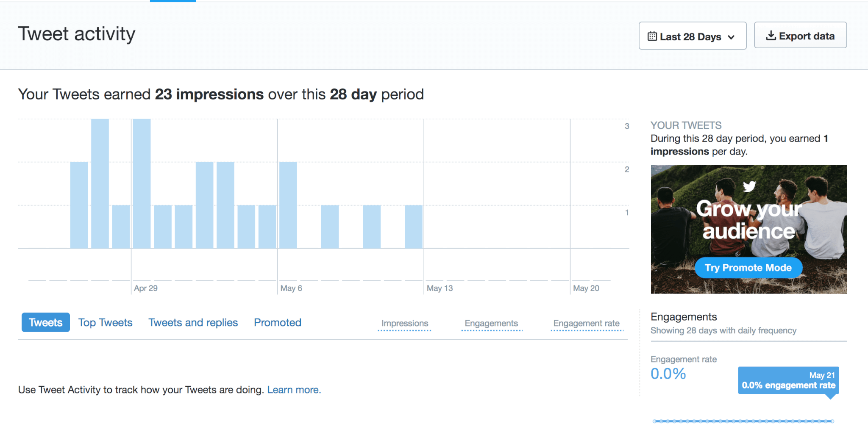Toggle the Impressions metric
Screen dimensions: 868x435
click(x=404, y=323)
